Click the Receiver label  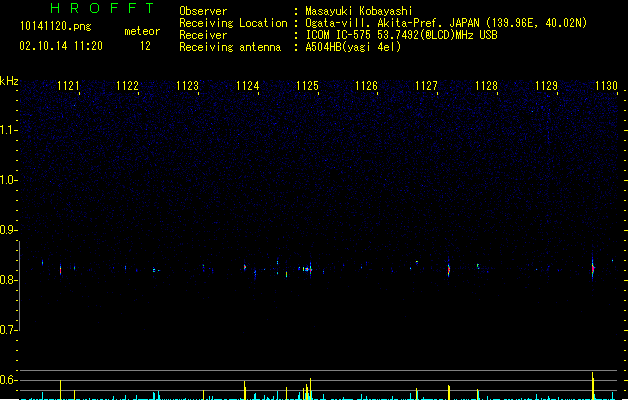coord(203,35)
